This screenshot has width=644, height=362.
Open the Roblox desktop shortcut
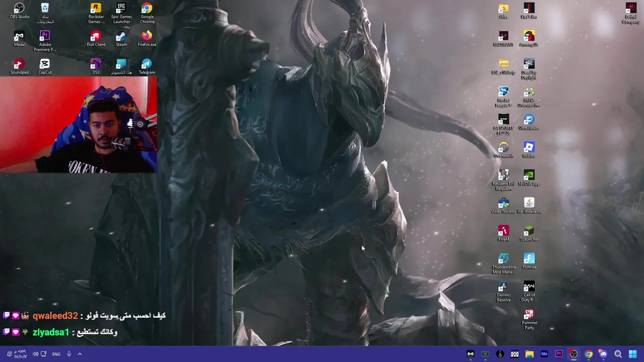click(x=529, y=150)
